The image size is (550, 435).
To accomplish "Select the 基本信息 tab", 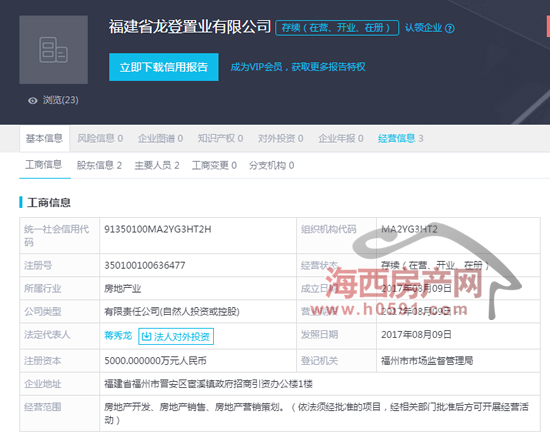I will click(44, 139).
